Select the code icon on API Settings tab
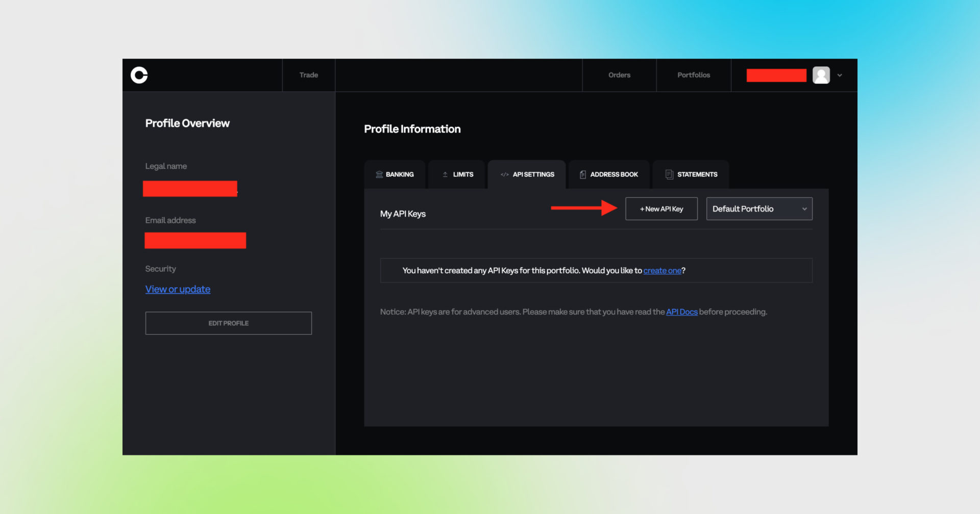The height and width of the screenshot is (514, 980). [504, 174]
